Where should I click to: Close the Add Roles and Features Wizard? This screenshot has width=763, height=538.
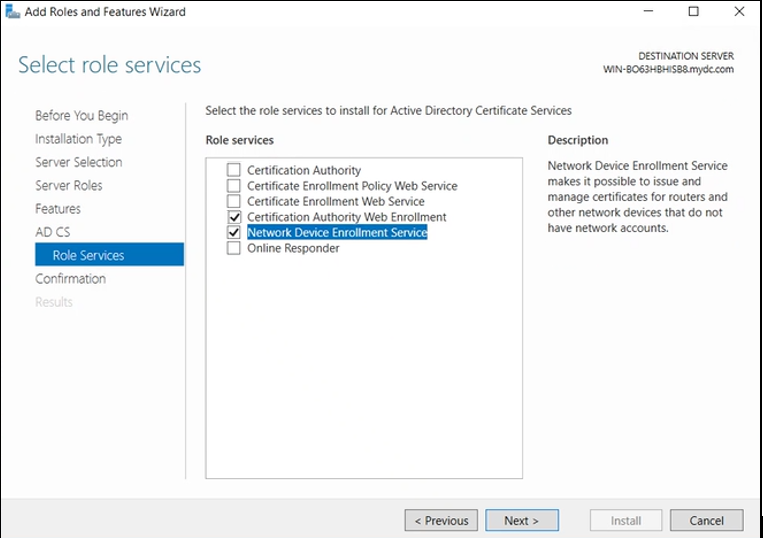739,11
